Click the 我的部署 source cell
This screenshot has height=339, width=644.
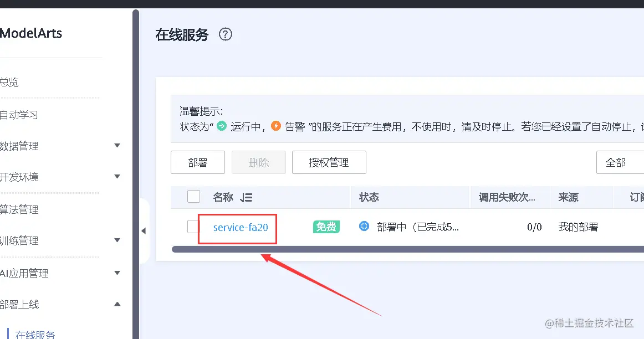pos(578,227)
